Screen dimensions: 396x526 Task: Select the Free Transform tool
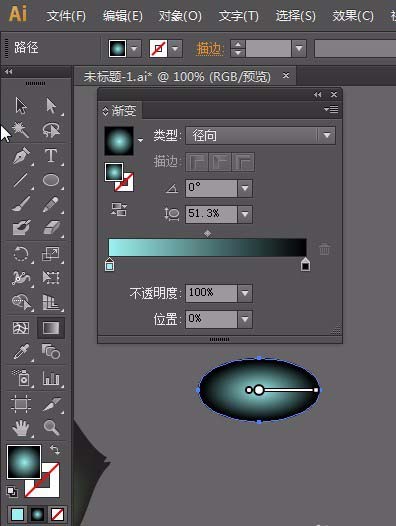[x=51, y=278]
